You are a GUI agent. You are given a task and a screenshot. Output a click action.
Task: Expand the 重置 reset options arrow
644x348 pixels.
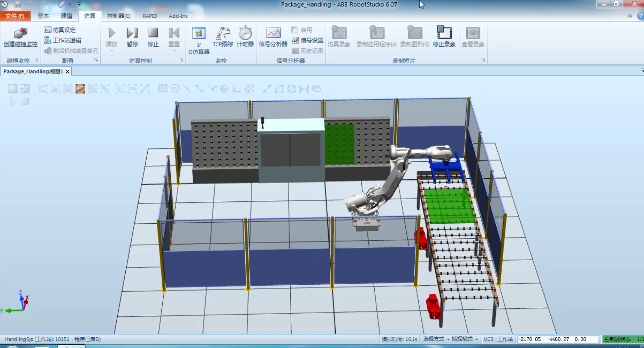(x=174, y=51)
